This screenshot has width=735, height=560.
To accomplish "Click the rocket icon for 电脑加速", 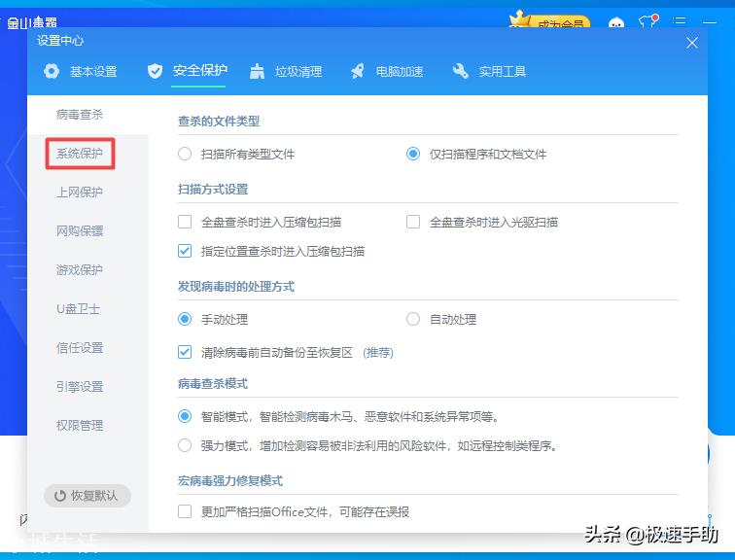I will 358,71.
